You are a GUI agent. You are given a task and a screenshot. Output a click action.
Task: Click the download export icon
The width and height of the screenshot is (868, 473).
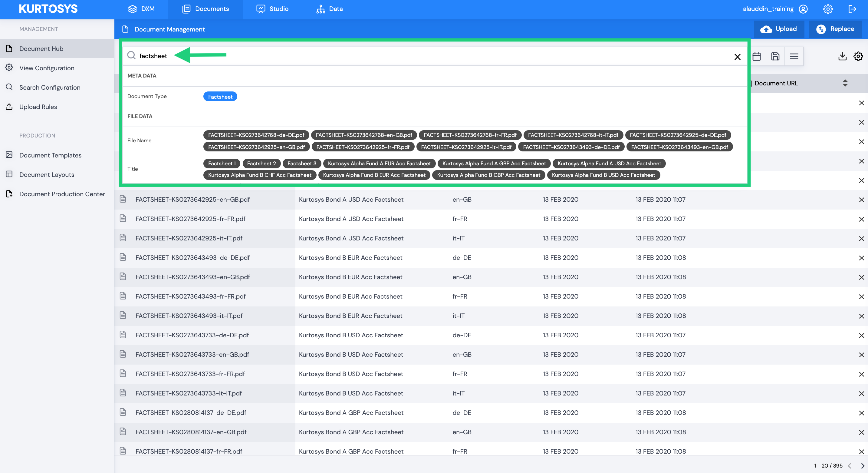tap(842, 56)
